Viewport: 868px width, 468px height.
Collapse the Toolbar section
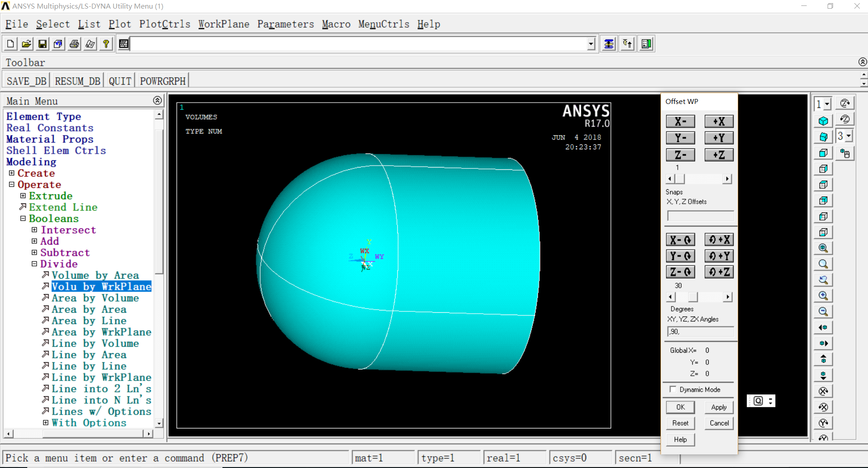click(x=863, y=62)
